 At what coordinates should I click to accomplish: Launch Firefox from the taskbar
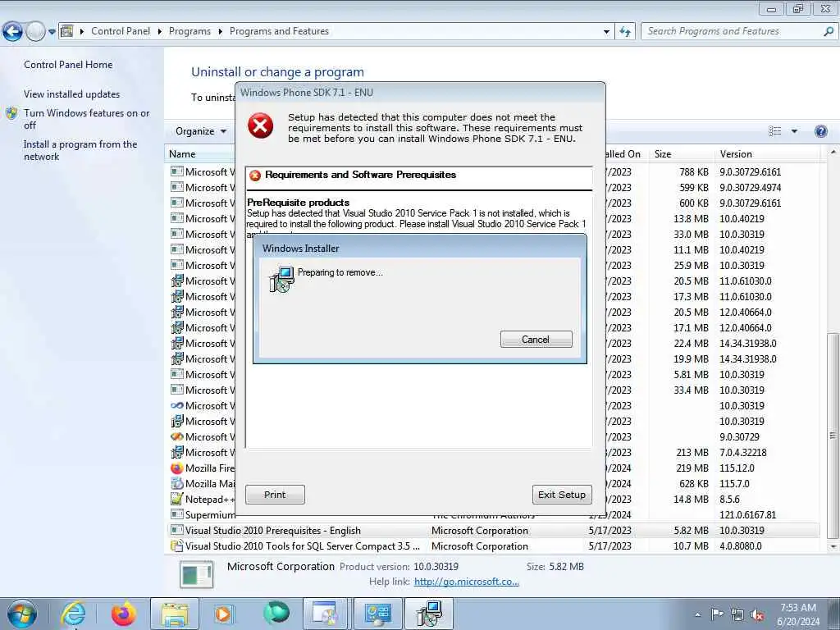(123, 614)
